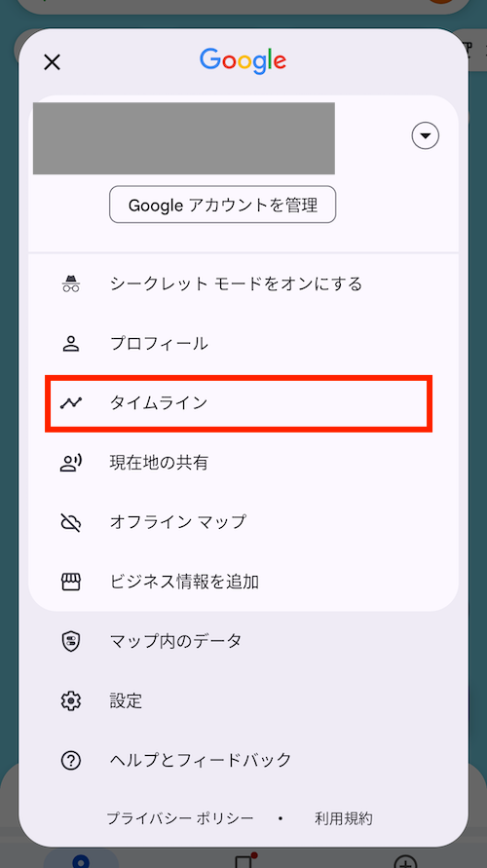487x868 pixels.
Task: Open 設定 with the gear icon
Action: pos(71,701)
